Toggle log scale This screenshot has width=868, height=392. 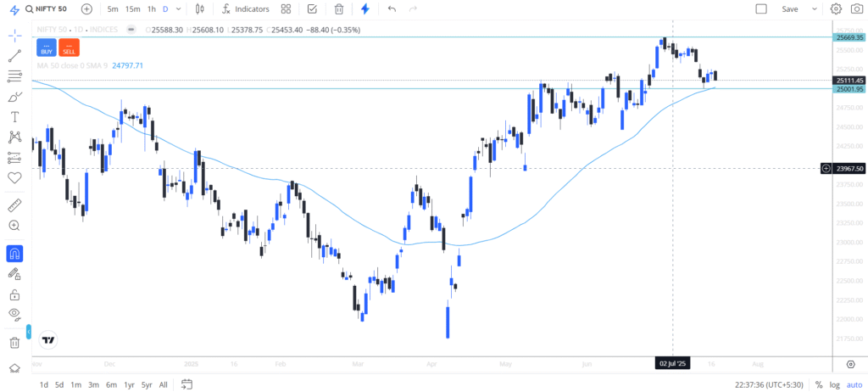[x=834, y=384]
